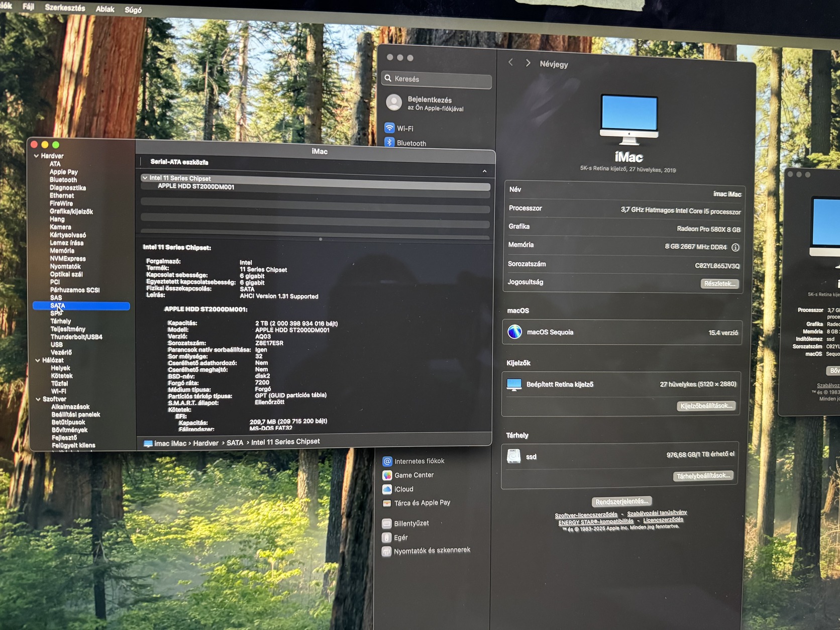This screenshot has width=840, height=630.
Task: Go forward with the right arrow beside Névjegy
Action: click(x=528, y=63)
